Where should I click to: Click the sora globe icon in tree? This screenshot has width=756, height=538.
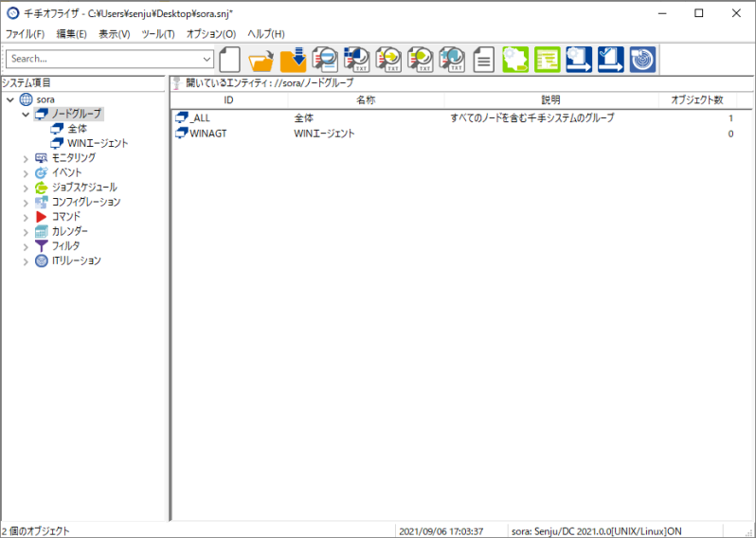tap(26, 99)
